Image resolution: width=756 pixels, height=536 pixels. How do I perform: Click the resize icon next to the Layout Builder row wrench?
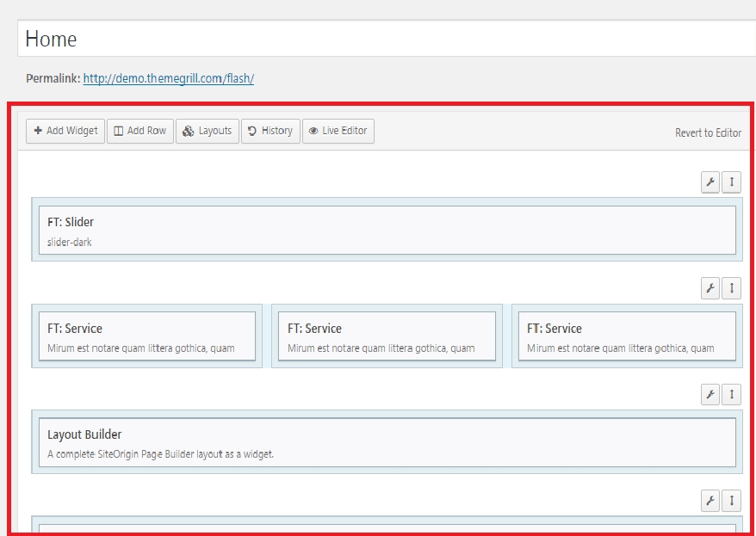pyautogui.click(x=730, y=394)
